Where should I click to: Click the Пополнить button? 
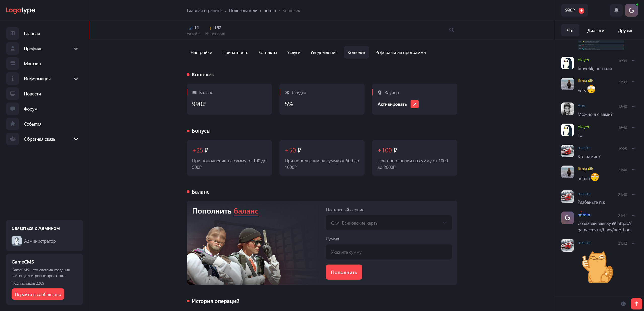pos(344,272)
